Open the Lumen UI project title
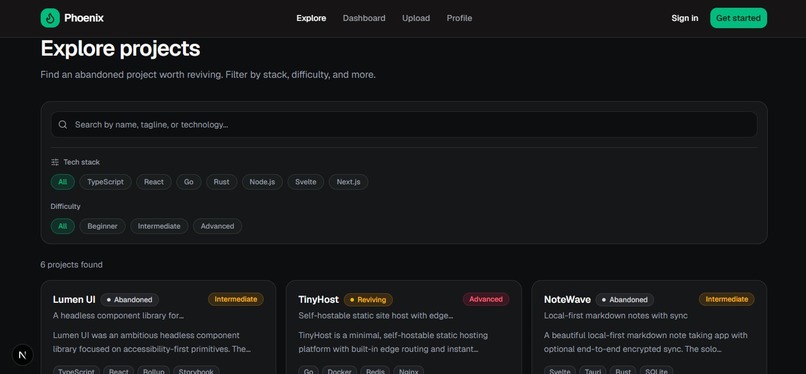806x374 pixels. [74, 300]
